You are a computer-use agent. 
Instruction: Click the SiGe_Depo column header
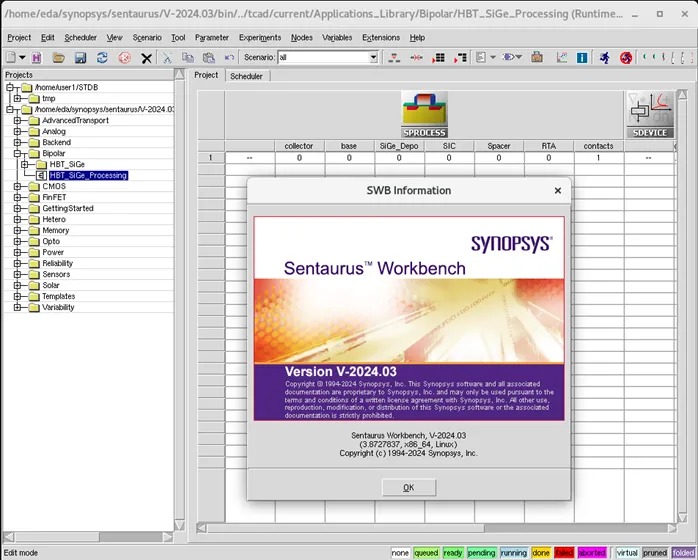399,146
